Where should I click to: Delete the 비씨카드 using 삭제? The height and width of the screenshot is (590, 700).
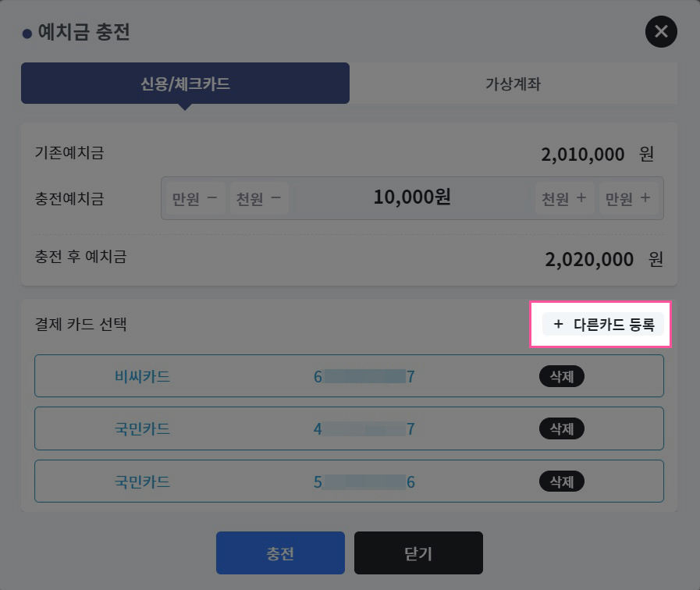pos(562,376)
